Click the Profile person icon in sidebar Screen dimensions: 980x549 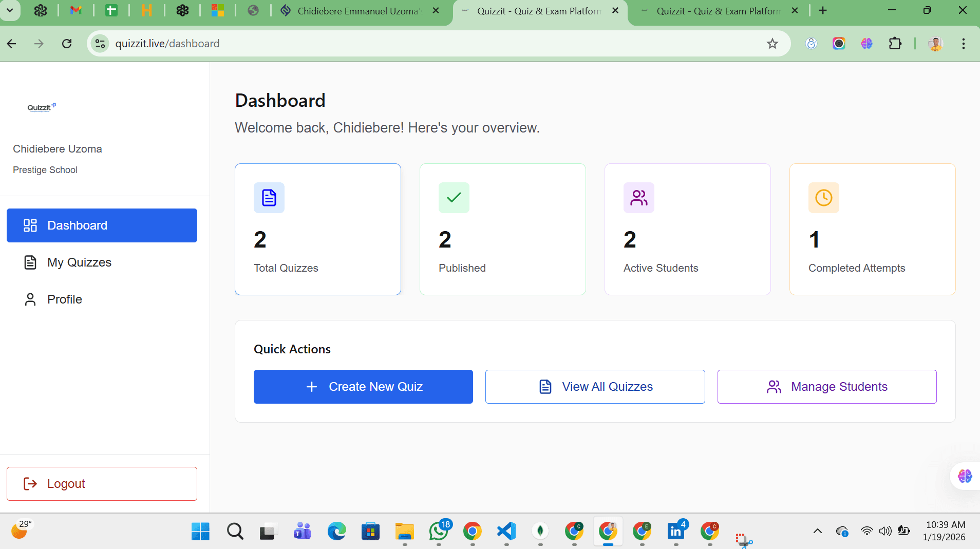coord(30,299)
